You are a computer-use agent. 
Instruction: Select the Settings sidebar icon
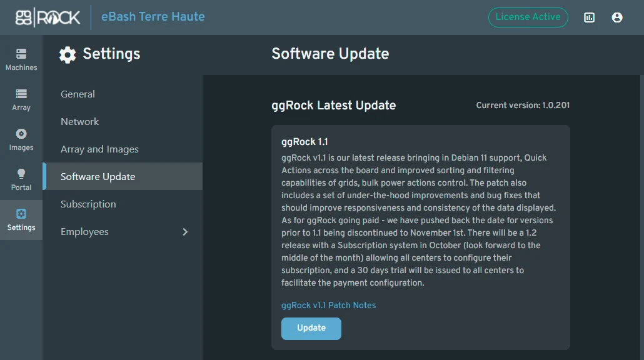click(21, 220)
